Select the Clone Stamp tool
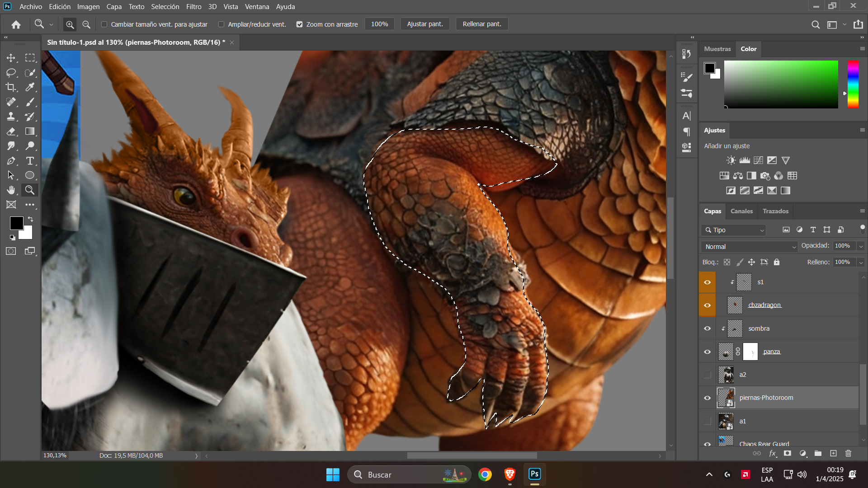 coord(11,117)
